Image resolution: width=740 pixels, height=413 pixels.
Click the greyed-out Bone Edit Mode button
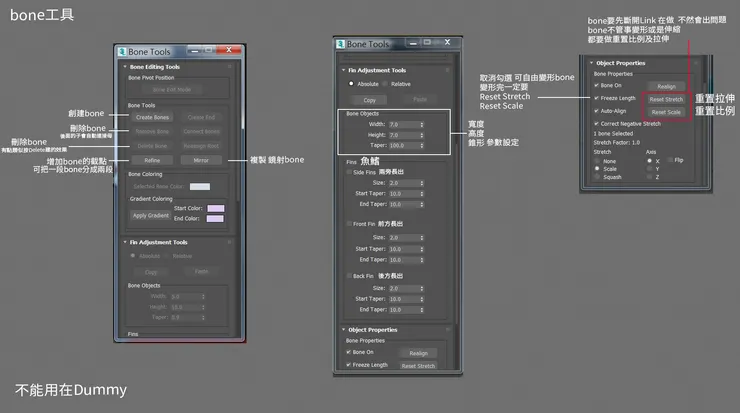coord(172,90)
